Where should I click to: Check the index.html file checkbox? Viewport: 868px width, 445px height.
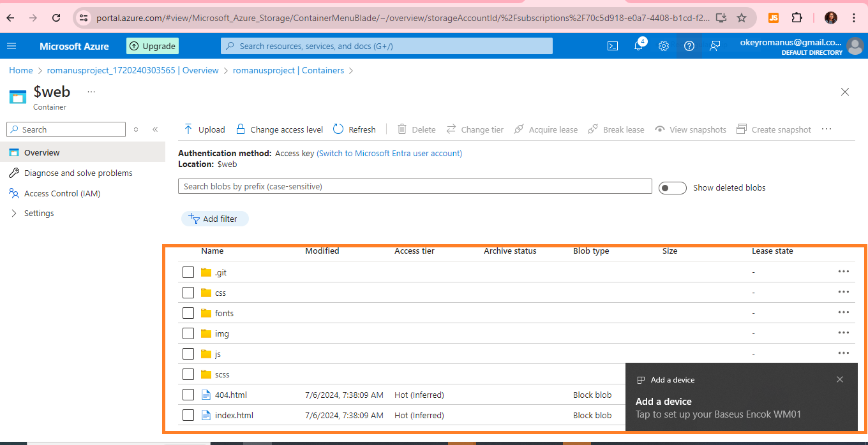pos(188,415)
